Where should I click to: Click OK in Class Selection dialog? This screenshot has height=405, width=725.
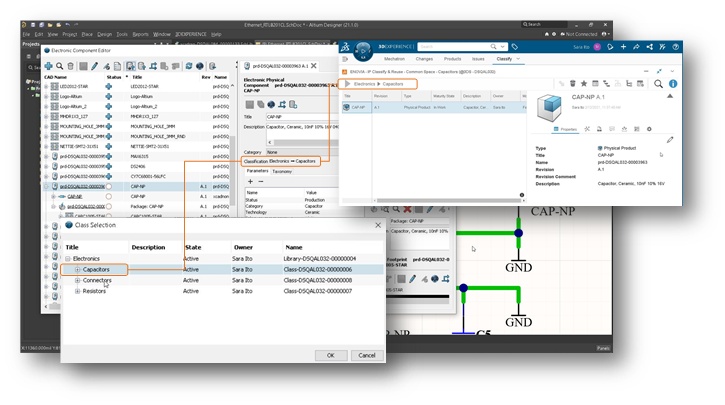click(331, 355)
